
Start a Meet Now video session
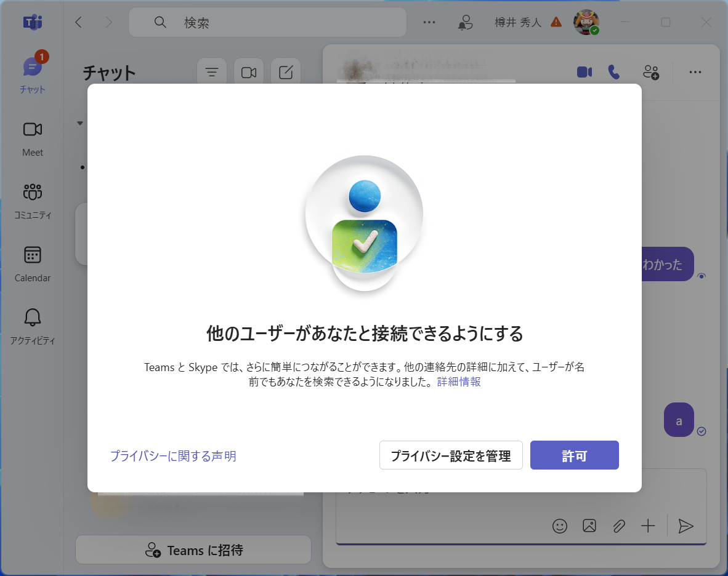point(248,71)
